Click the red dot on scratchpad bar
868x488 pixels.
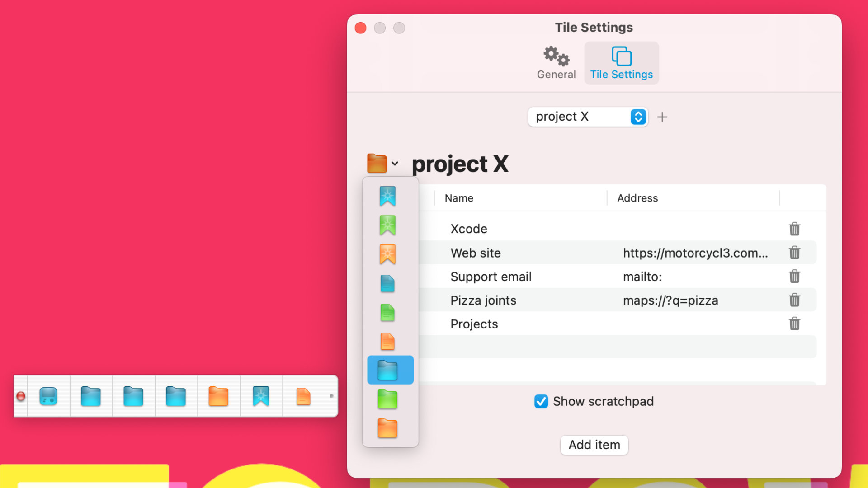[x=21, y=396]
